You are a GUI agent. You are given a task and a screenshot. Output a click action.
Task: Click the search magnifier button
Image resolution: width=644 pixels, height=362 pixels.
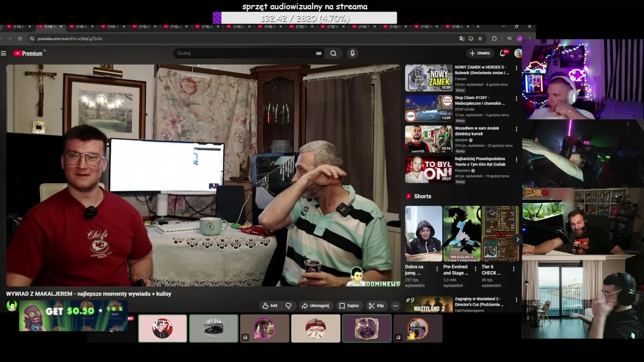[x=333, y=53]
